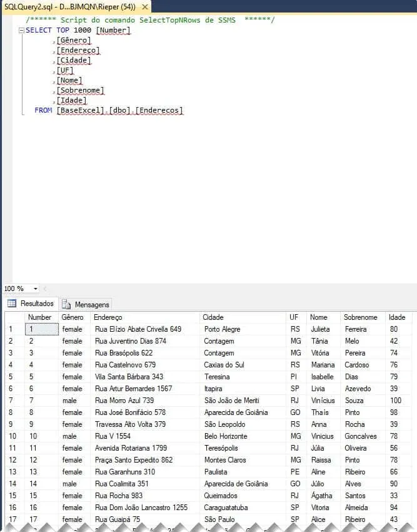Viewport: 417px width, 532px height.
Task: Click the scroll-left arrow beside zoom box
Action: click(x=45, y=289)
